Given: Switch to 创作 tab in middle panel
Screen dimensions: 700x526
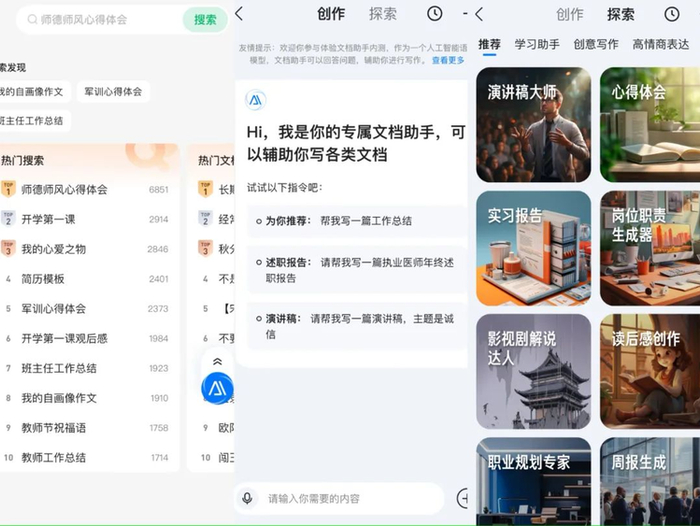Looking at the screenshot, I should point(331,14).
